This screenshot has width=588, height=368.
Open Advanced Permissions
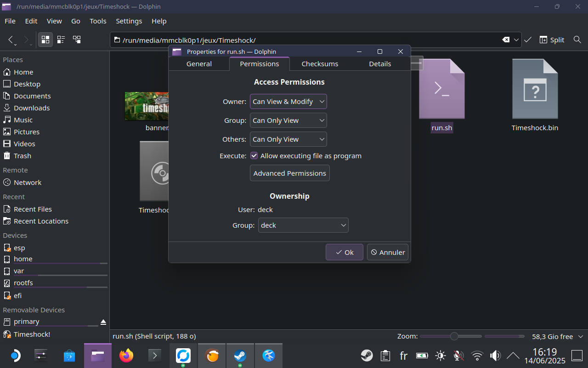coord(290,173)
